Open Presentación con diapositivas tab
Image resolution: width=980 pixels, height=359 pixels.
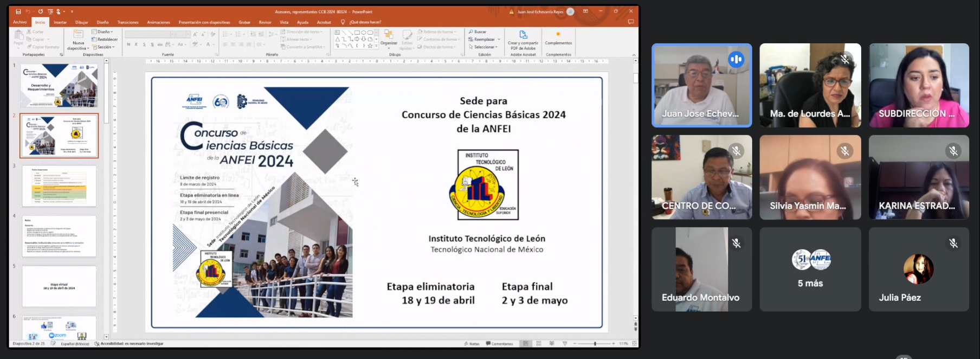204,22
